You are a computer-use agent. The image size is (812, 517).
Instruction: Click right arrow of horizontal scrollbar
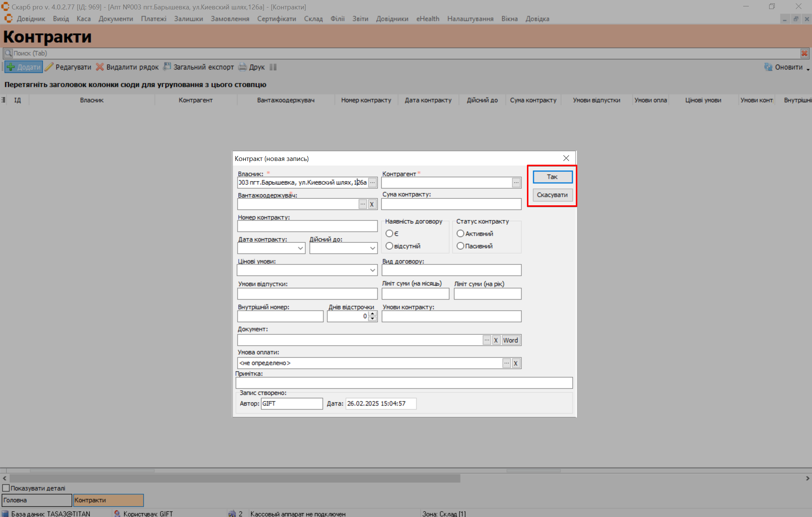(807, 478)
